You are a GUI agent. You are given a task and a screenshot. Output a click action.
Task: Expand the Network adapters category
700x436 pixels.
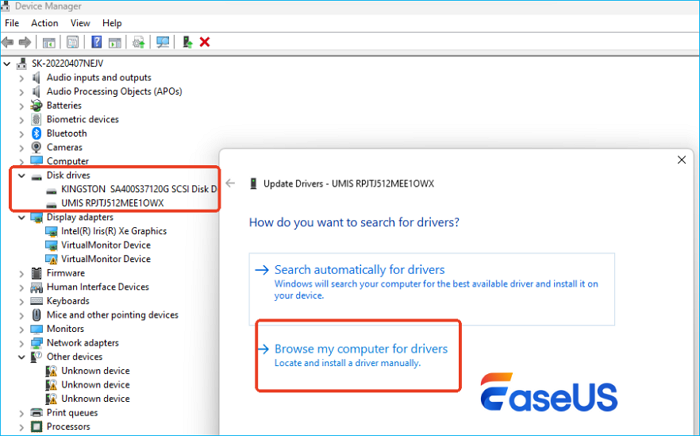[22, 343]
